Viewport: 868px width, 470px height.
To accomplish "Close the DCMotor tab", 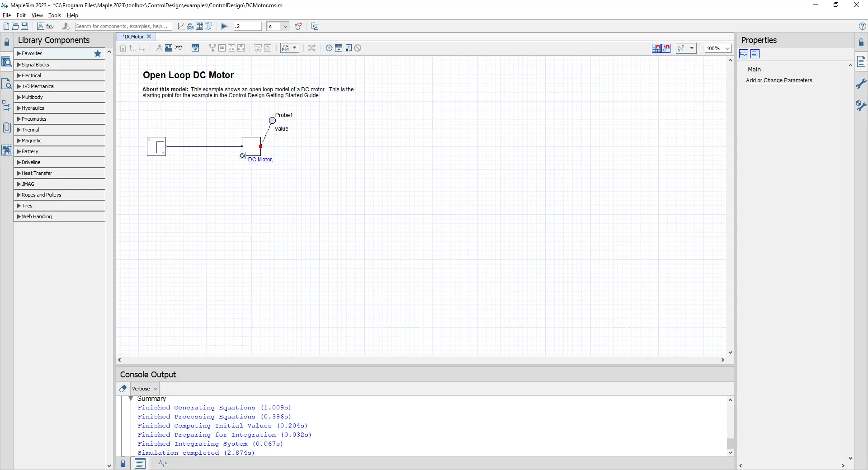I will point(149,37).
